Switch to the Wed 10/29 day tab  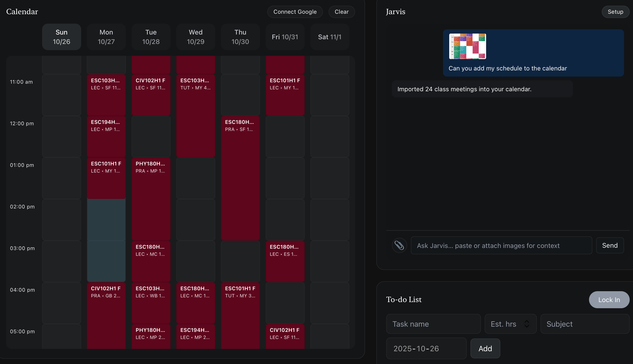point(196,37)
